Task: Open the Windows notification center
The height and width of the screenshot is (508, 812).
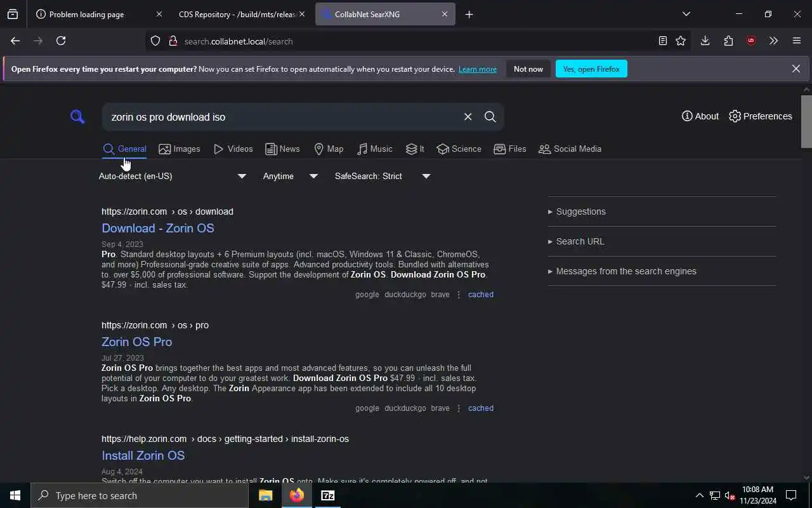Action: pos(791,495)
